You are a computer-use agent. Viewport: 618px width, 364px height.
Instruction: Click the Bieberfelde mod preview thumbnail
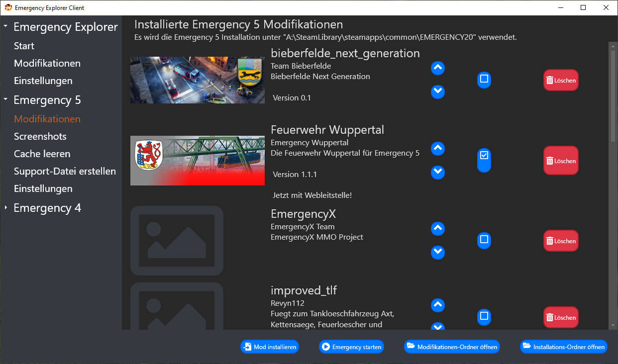pyautogui.click(x=198, y=80)
